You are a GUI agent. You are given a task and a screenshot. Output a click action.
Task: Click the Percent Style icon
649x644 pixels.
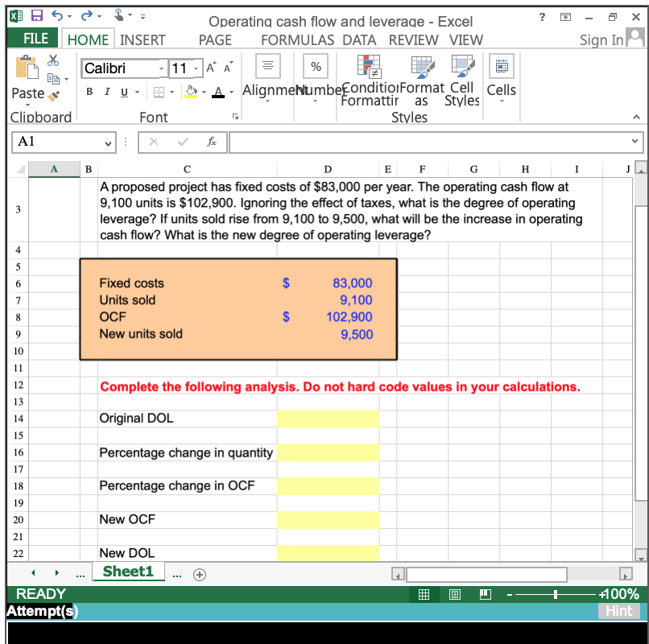point(315,67)
